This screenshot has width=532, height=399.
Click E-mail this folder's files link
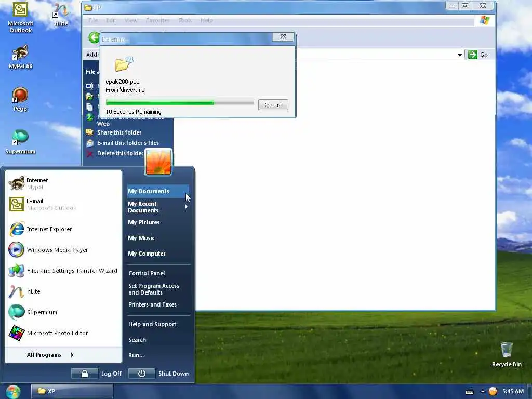128,143
